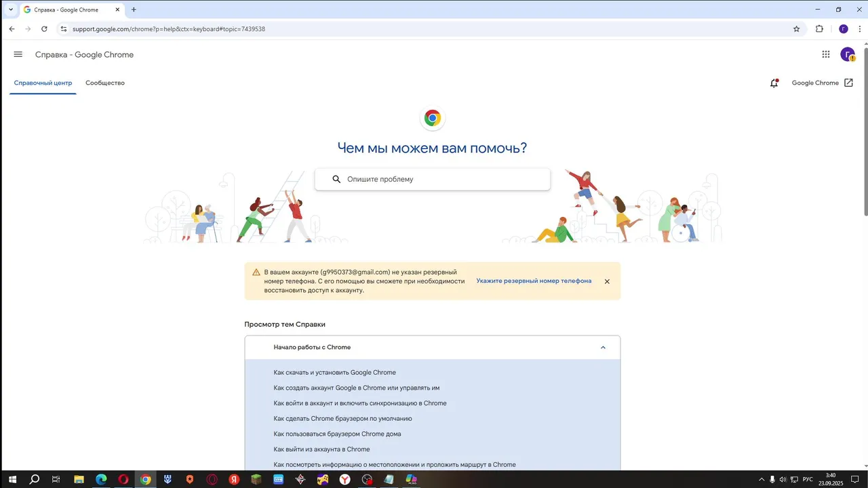The width and height of the screenshot is (868, 488).
Task: Click the page vertical scrollbar thumb
Action: (865, 131)
